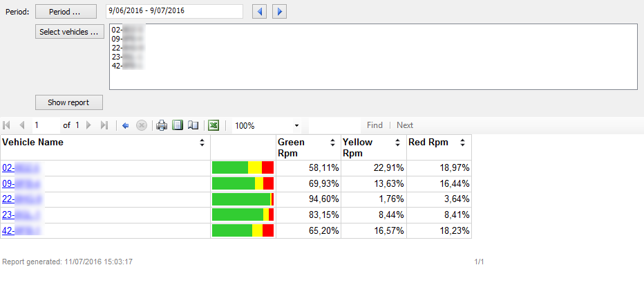Viewport: 644px width, 283px height.
Task: Go to the first report page
Action: [x=7, y=125]
